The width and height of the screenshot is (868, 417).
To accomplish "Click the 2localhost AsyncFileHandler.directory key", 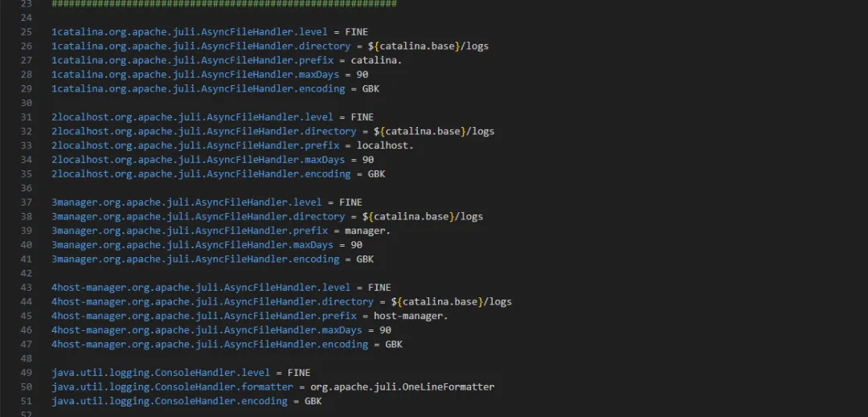I will (x=203, y=131).
